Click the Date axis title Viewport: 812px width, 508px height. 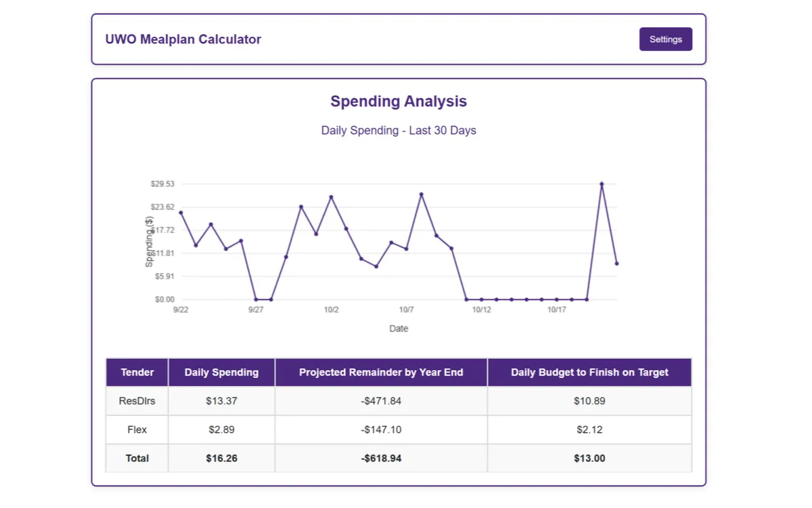[399, 329]
